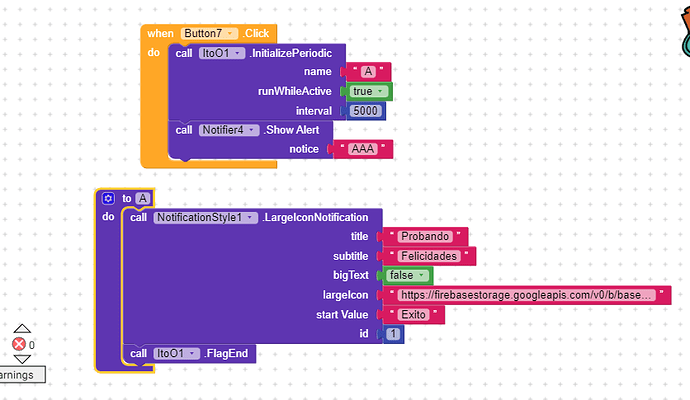690x400 pixels.
Task: Click the interval number field 5000
Action: [x=366, y=111]
